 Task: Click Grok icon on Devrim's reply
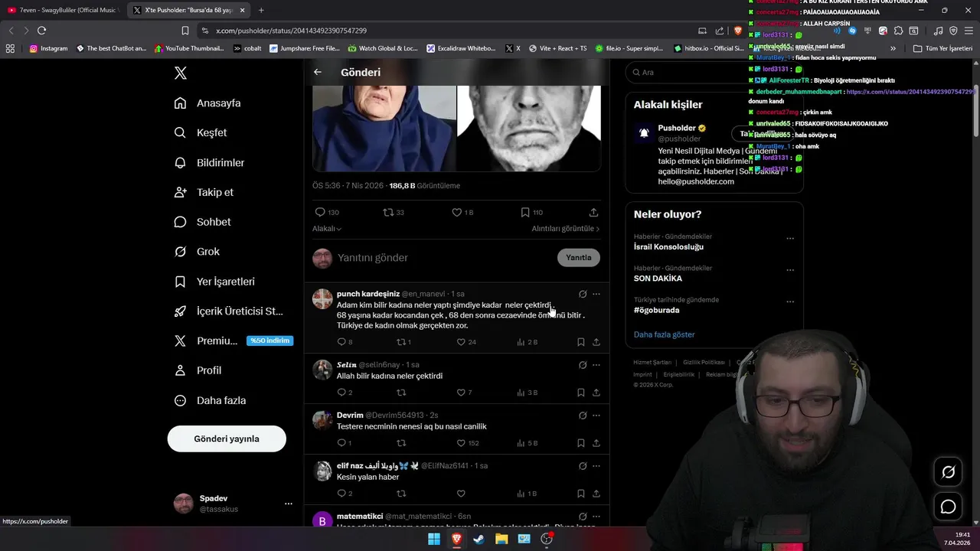click(583, 416)
